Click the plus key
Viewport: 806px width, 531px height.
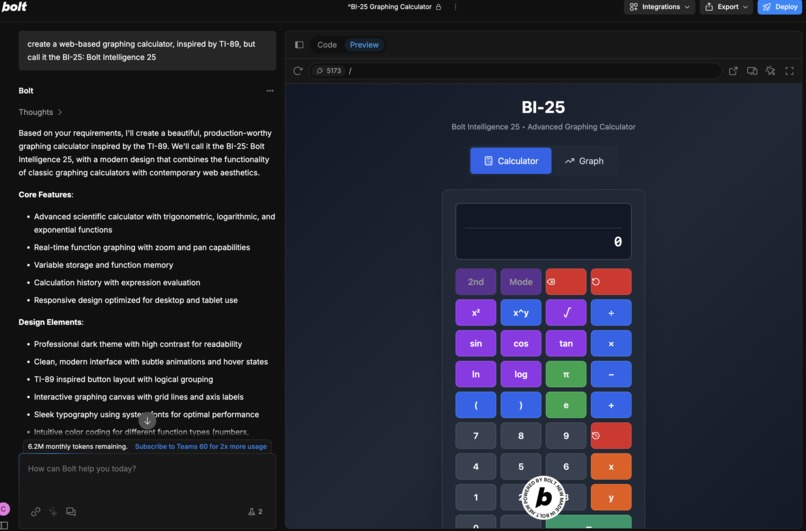point(611,405)
